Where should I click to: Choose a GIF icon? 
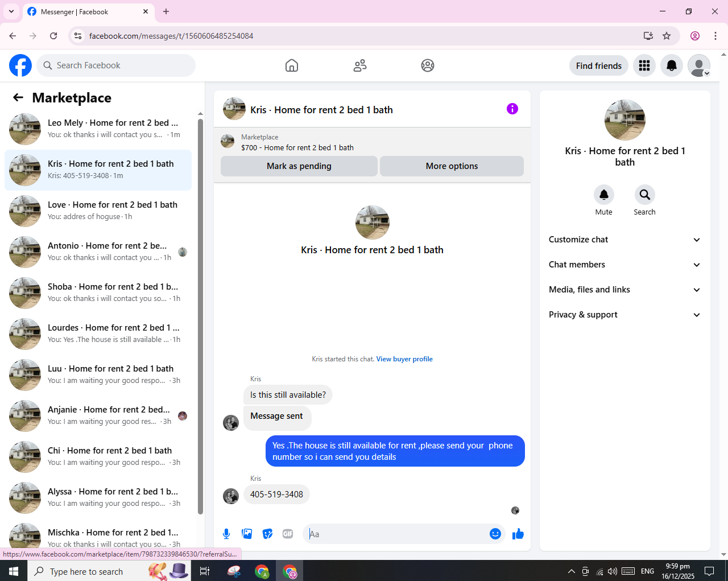point(288,534)
